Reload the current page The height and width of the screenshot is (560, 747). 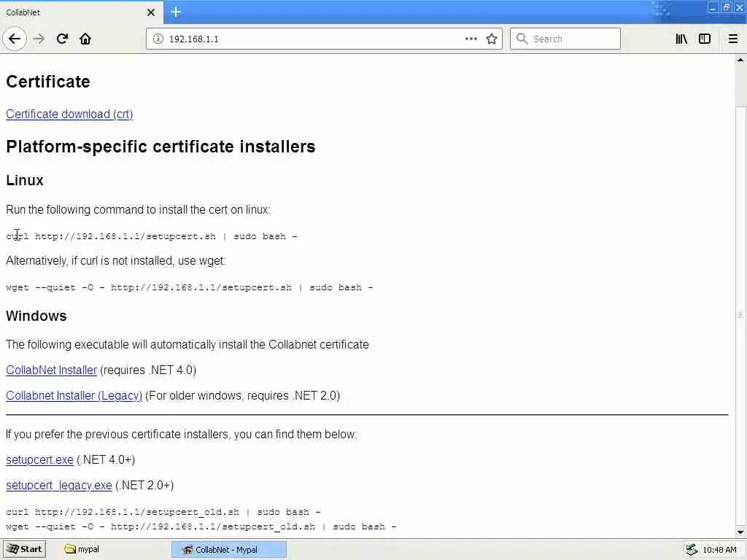[x=62, y=39]
